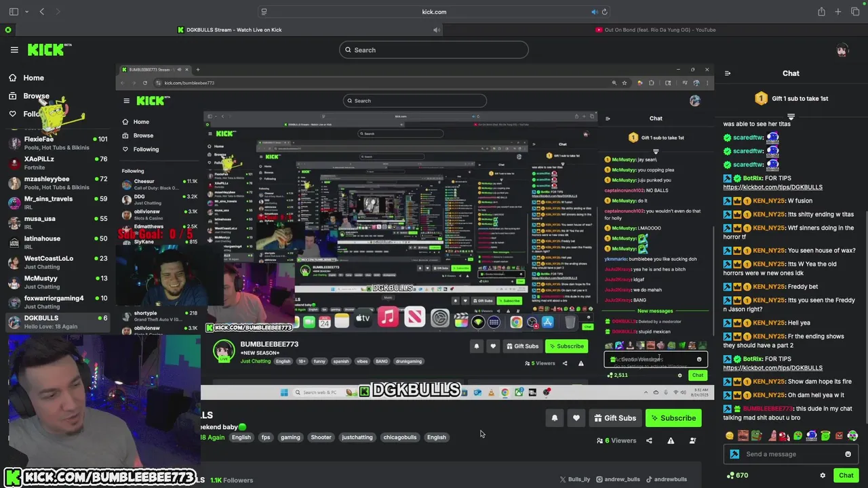The height and width of the screenshot is (488, 868).
Task: Switch to the DGKBULLS Stream tab
Action: tap(229, 30)
